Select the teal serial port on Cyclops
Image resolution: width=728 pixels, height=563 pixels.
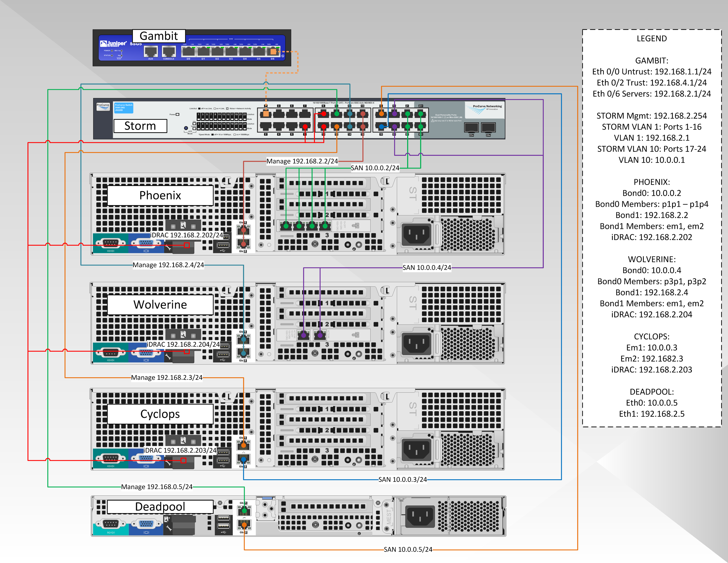coord(110,458)
